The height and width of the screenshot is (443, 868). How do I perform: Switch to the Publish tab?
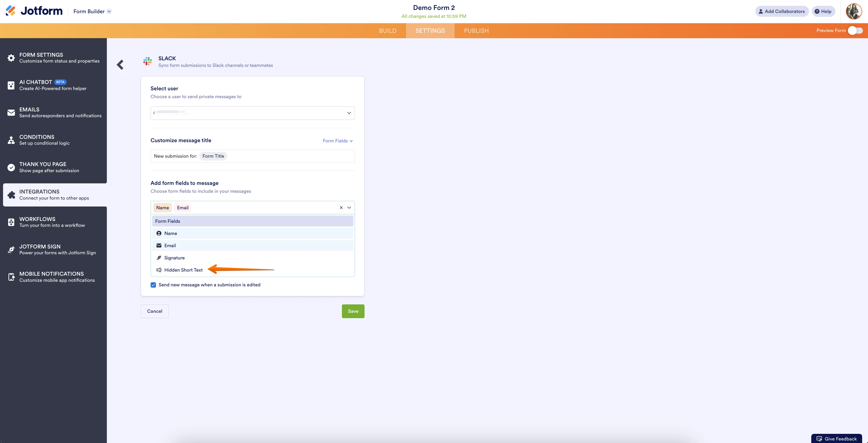pyautogui.click(x=476, y=30)
